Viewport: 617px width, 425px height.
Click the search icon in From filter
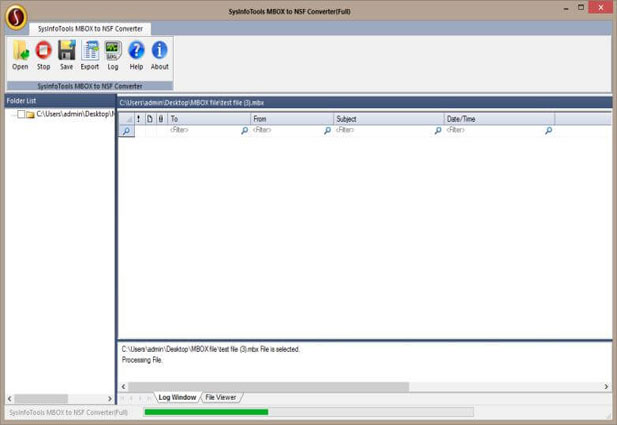pos(327,130)
